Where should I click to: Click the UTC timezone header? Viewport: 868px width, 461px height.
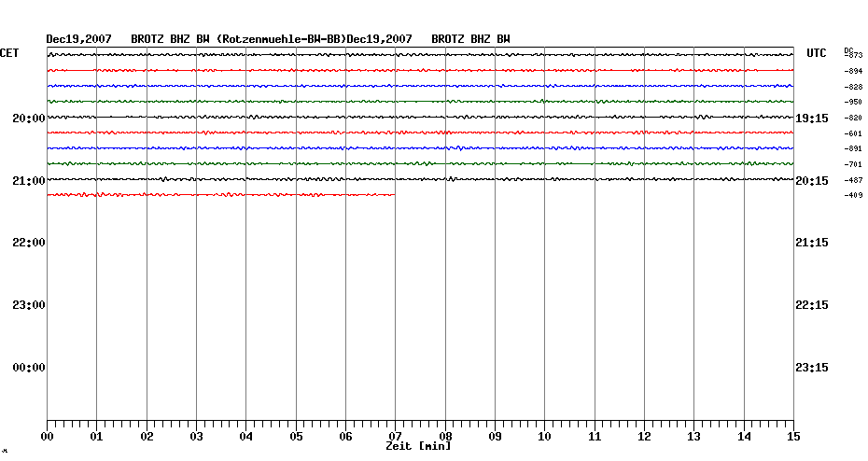817,53
